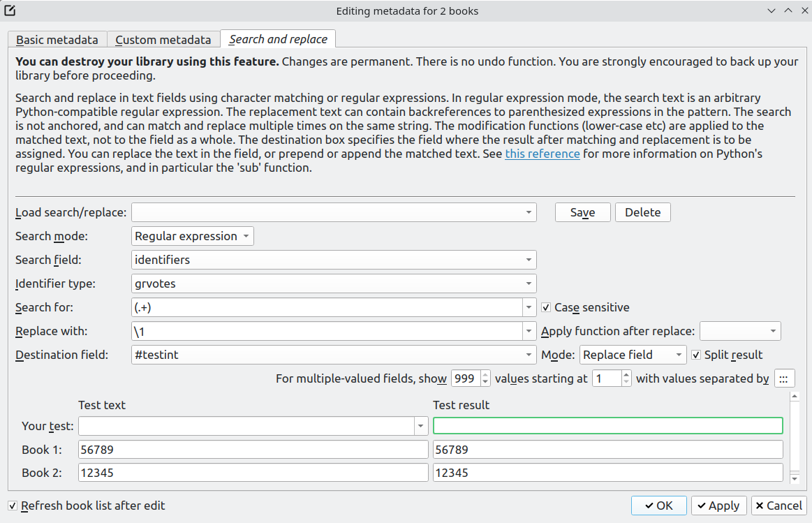Disable the Split result checkbox
Image resolution: width=812 pixels, height=523 pixels.
696,355
